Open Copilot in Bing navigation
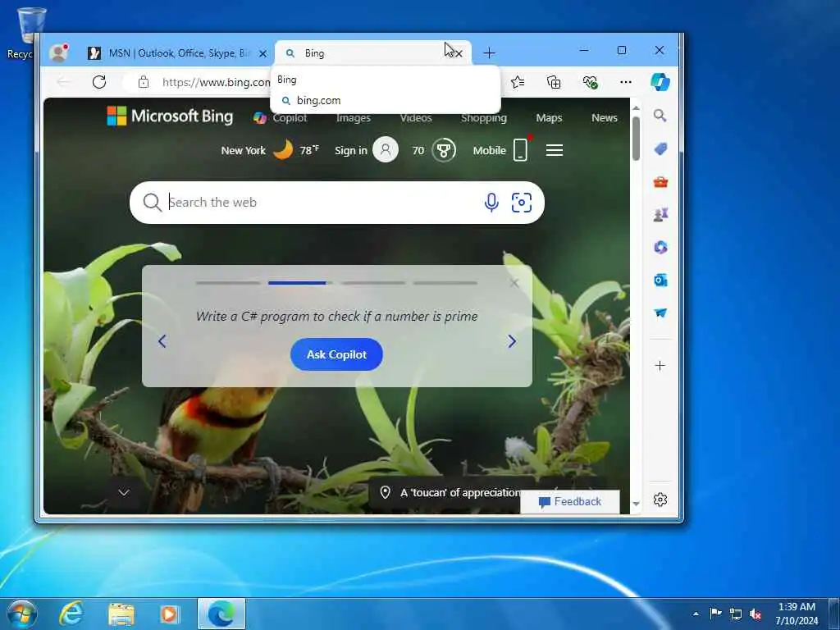Screen dimensions: 840x630 point(281,118)
